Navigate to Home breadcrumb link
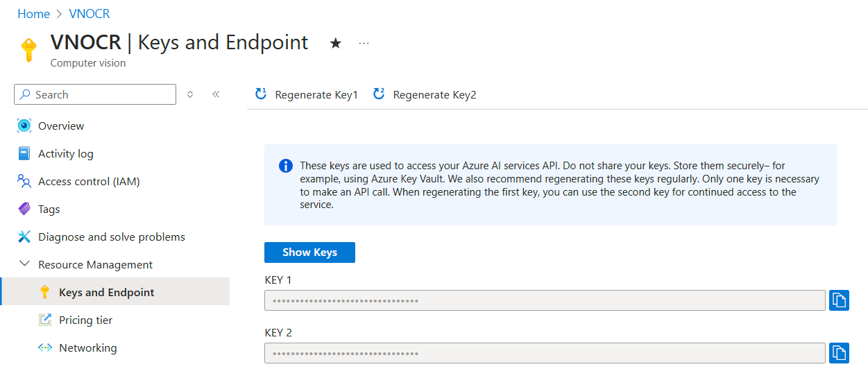Image resolution: width=868 pixels, height=369 pixels. point(33,14)
